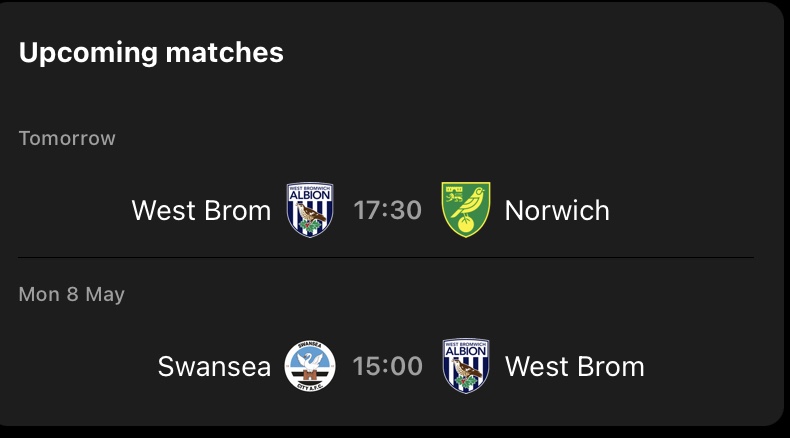Click the Upcoming matches heading
Image resolution: width=790 pixels, height=438 pixels.
[x=151, y=53]
